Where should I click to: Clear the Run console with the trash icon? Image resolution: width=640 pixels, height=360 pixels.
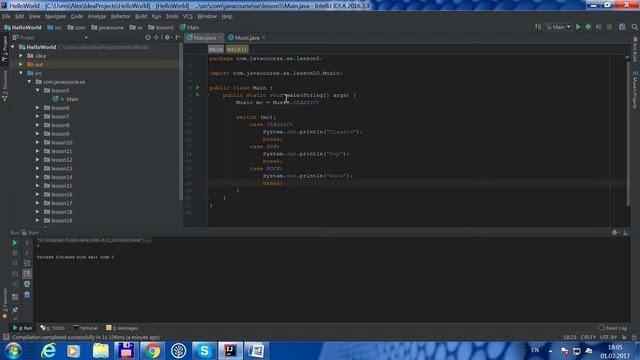click(27, 295)
